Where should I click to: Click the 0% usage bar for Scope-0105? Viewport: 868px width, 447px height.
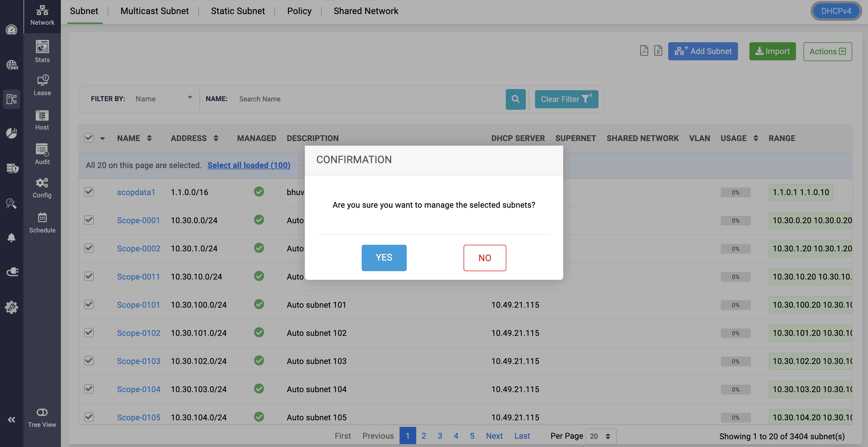tap(736, 417)
